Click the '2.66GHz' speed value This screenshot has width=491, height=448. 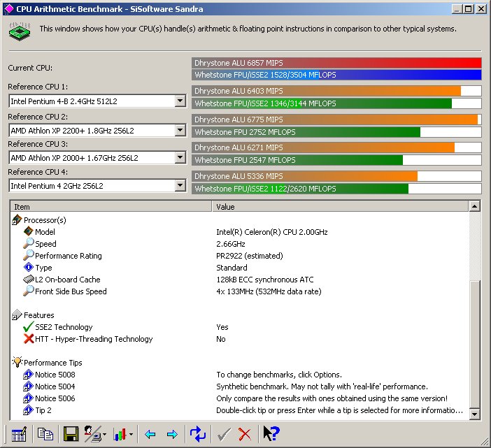coord(231,244)
